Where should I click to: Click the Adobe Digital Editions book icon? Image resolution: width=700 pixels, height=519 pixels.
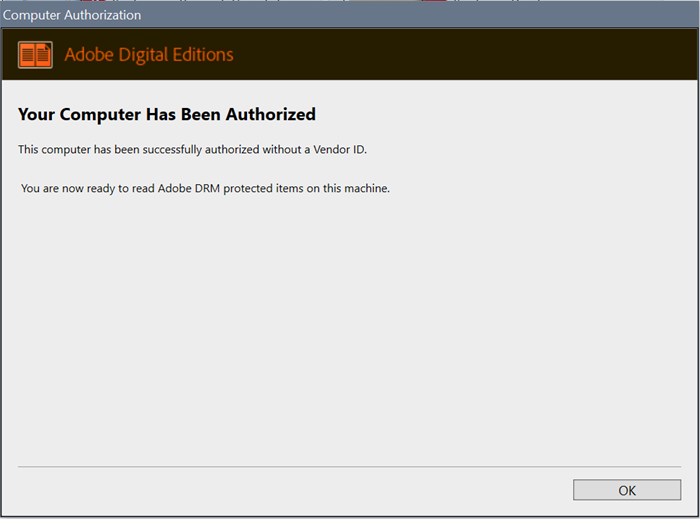[35, 55]
